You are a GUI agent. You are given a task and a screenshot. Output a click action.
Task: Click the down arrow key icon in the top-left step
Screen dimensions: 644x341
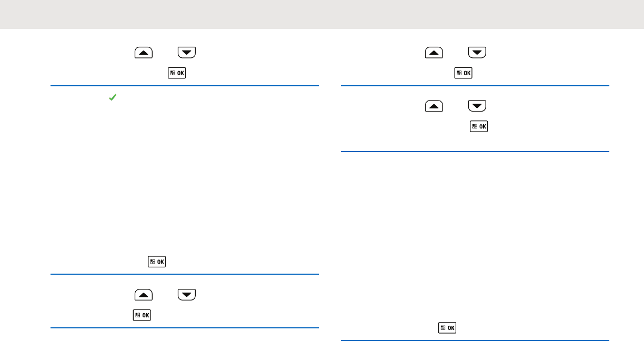(187, 53)
